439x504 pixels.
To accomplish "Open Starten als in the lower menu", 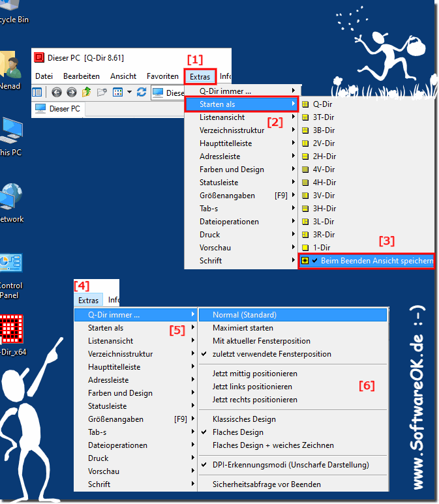I will [x=136, y=328].
